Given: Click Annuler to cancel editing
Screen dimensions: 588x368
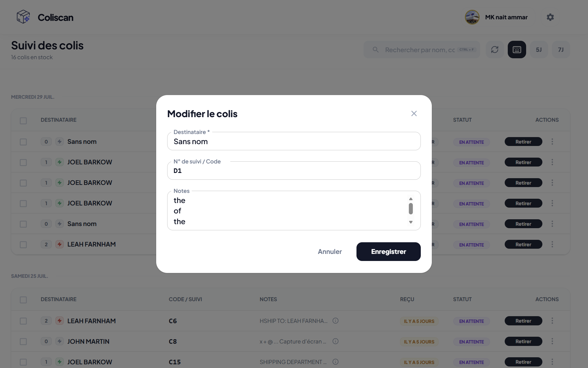Looking at the screenshot, I should [330, 252].
